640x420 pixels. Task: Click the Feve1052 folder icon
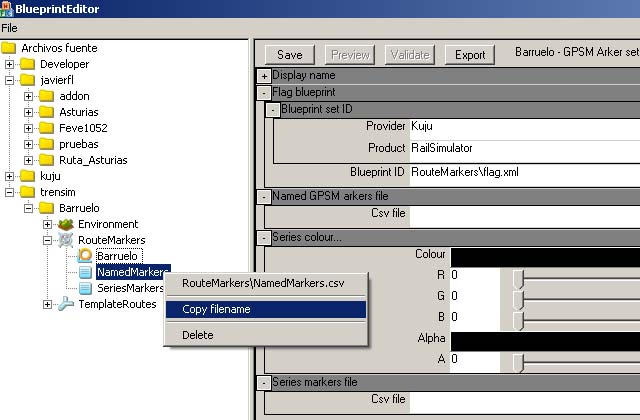click(47, 128)
